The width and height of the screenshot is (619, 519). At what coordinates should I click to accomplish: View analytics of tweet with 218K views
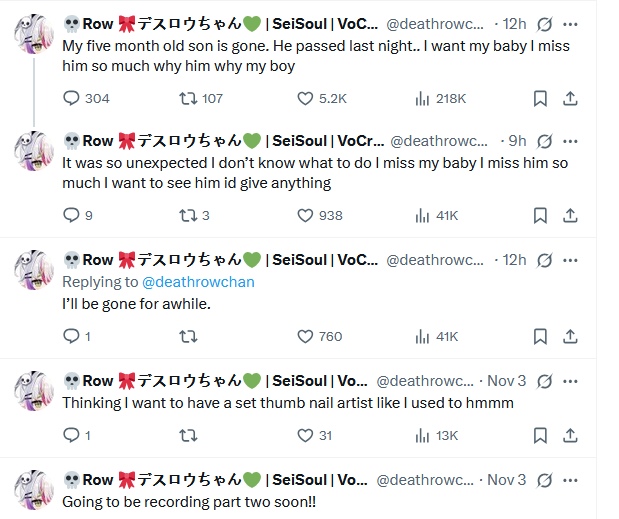[422, 98]
